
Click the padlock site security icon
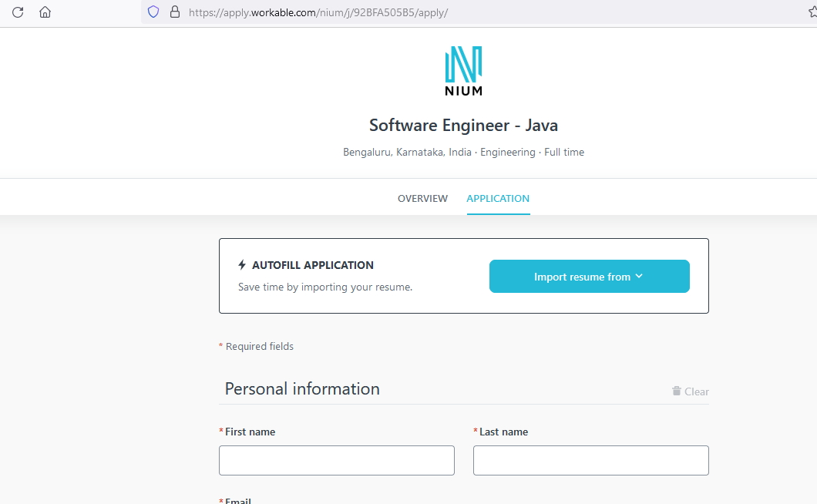pos(174,12)
